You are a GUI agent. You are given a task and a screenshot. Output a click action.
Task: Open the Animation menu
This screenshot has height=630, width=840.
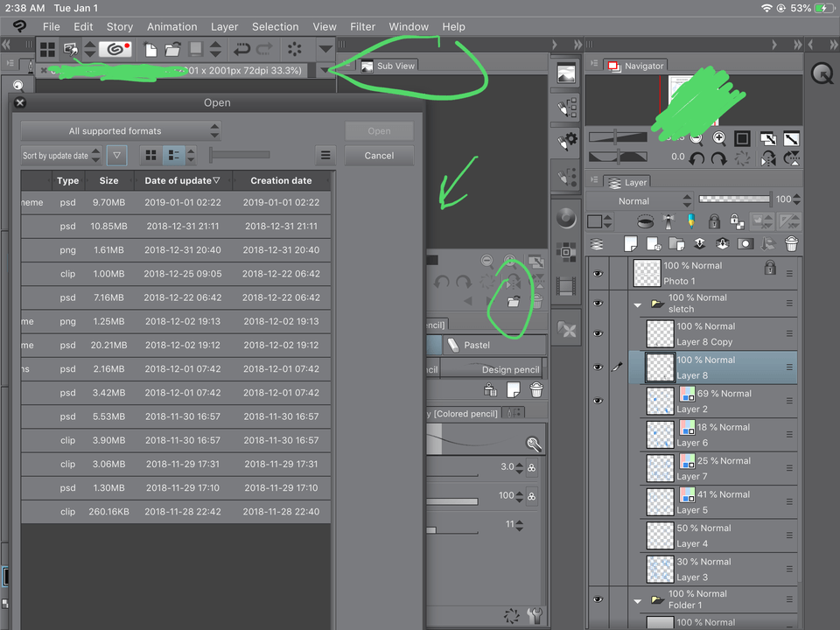pos(172,27)
